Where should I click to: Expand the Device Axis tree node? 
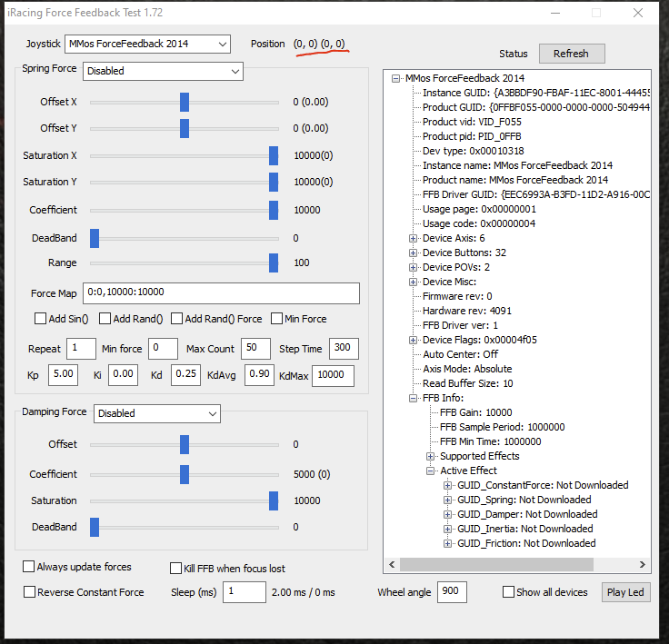click(x=414, y=238)
